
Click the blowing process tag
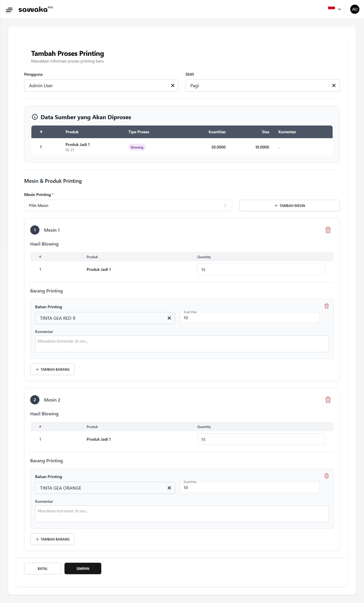click(x=137, y=147)
